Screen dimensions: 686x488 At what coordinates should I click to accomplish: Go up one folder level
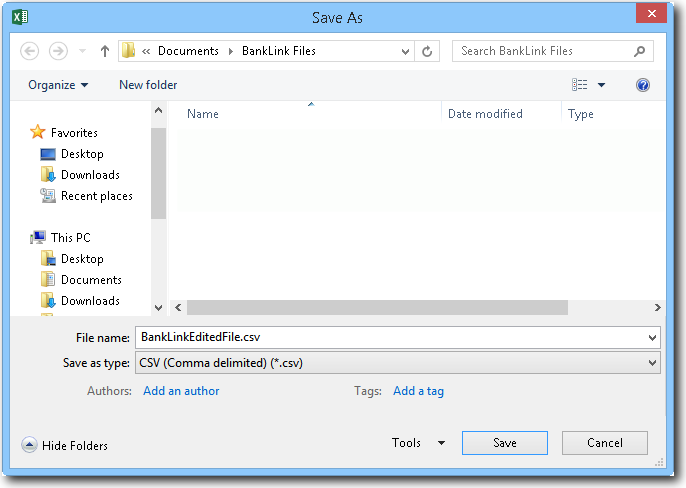coord(105,51)
